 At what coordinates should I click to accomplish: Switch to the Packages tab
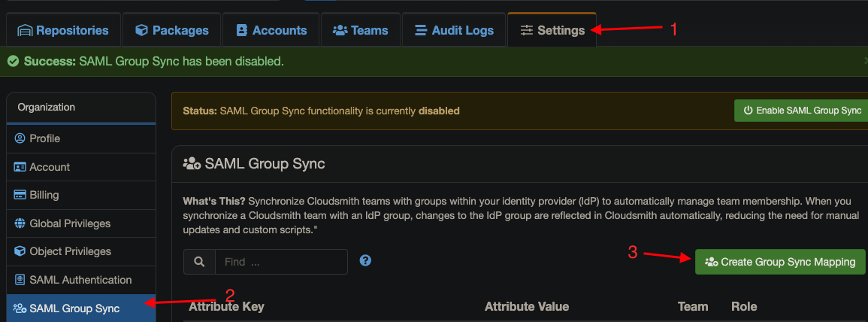click(x=171, y=31)
